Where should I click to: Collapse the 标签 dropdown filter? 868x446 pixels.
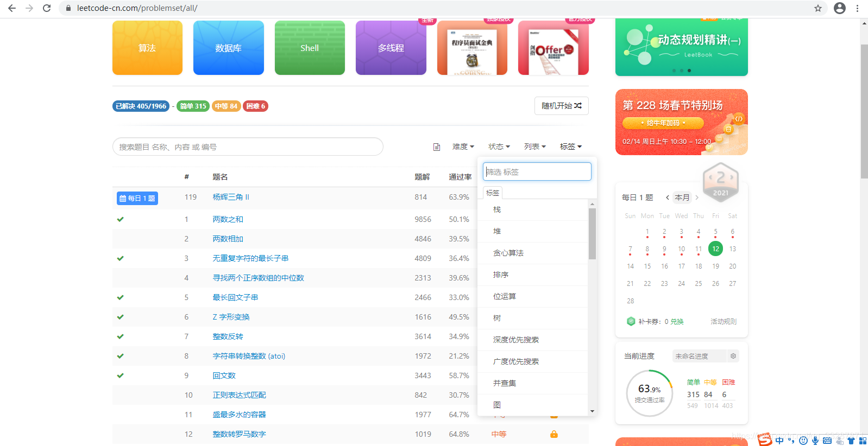(571, 146)
